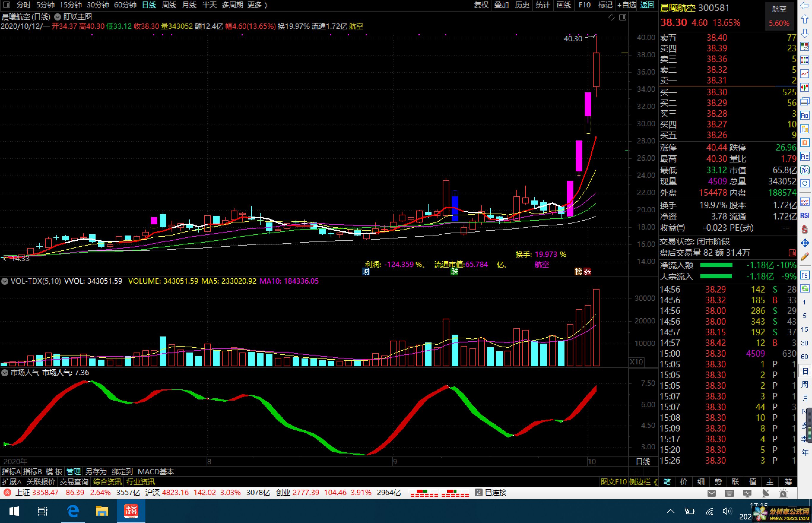The width and height of the screenshot is (812, 523).
Task: Click the RSI indicator sidebar icon
Action: [805, 215]
